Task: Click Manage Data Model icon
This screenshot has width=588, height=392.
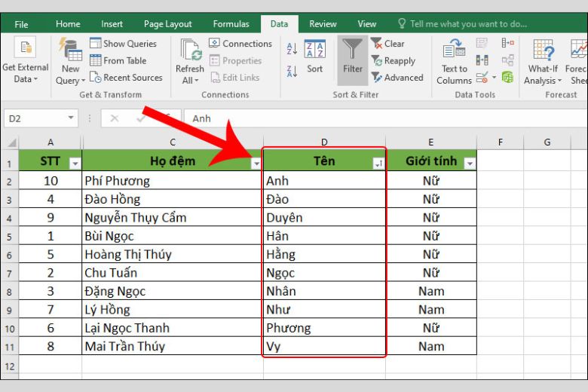Action: [508, 78]
